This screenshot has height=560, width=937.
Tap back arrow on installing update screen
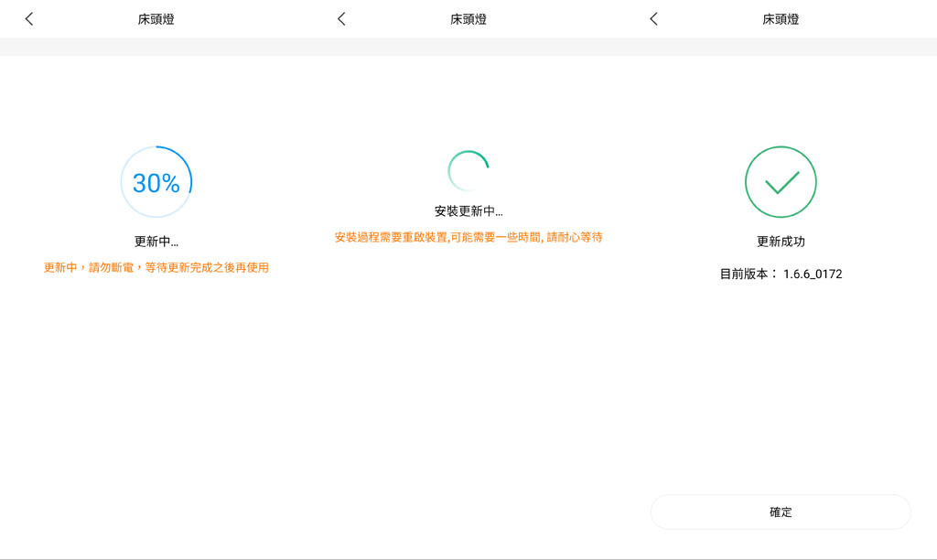(341, 19)
